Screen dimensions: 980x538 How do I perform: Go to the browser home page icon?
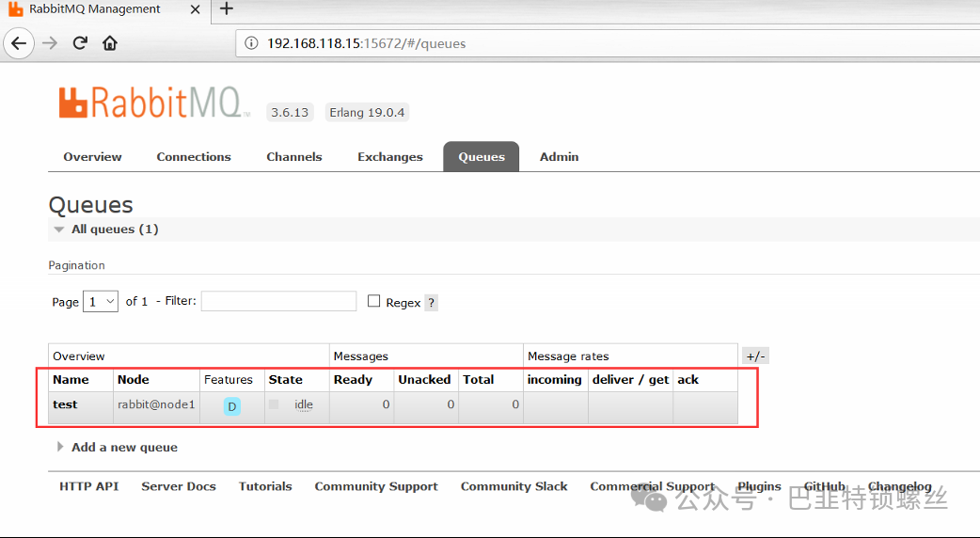pyautogui.click(x=110, y=43)
